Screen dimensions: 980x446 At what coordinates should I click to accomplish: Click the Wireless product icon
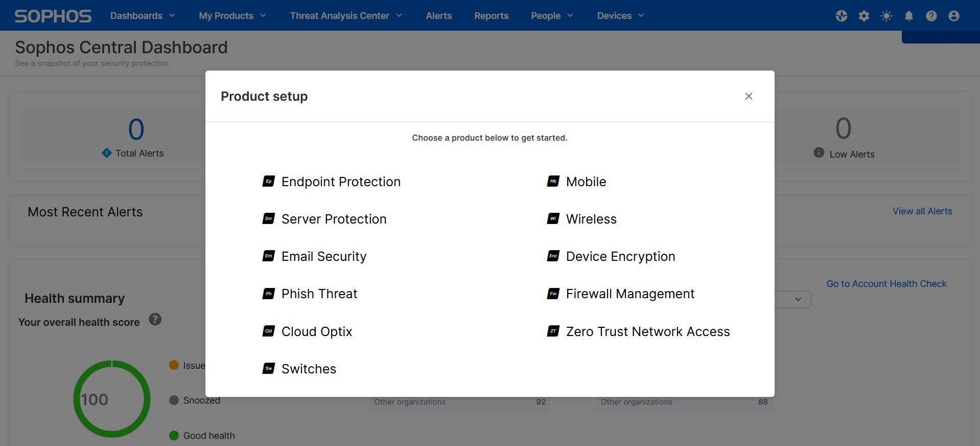click(553, 218)
